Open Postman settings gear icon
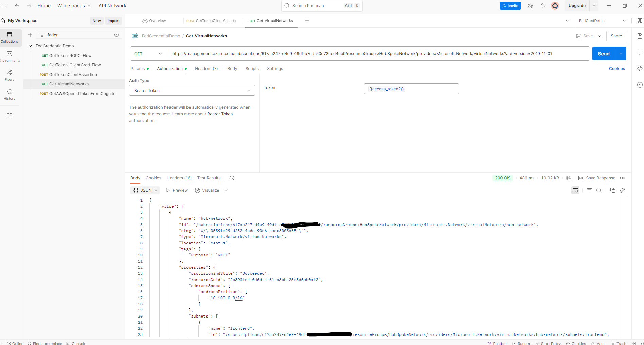The height and width of the screenshot is (345, 644). [531, 6]
